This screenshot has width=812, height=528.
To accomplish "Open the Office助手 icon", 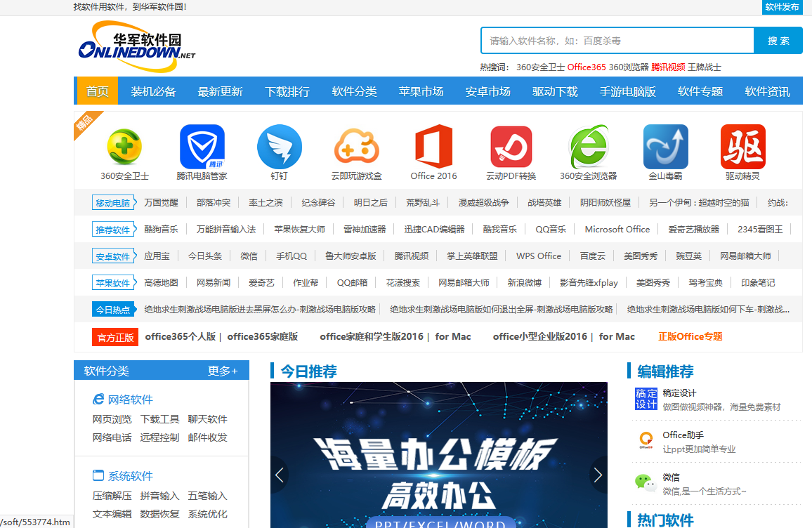I will (646, 440).
